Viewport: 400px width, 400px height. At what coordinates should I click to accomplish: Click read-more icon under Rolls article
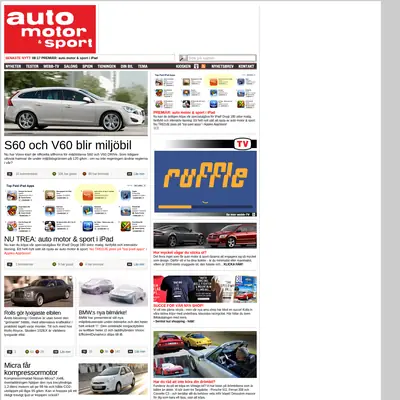click(x=55, y=352)
